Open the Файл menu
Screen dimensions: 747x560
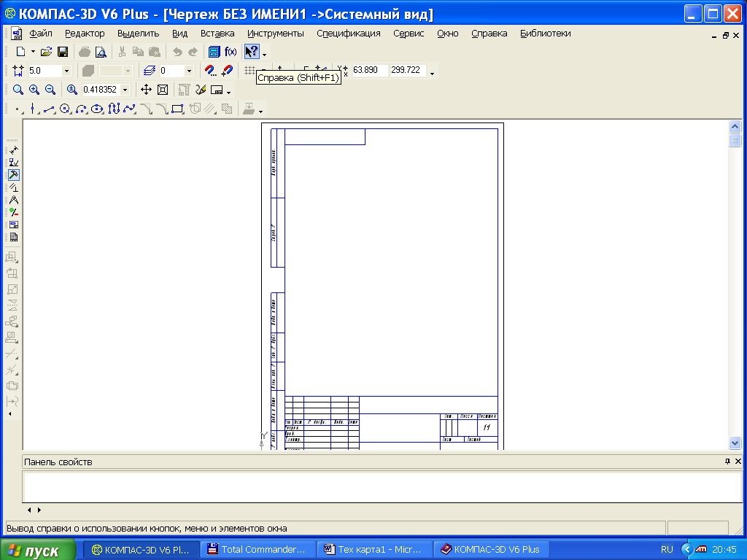coord(41,34)
